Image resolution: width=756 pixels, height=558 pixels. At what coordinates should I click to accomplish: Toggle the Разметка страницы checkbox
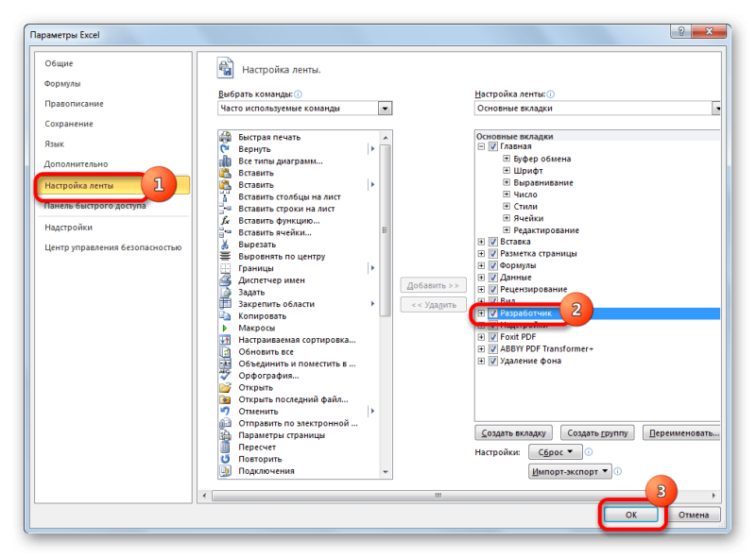pyautogui.click(x=492, y=253)
